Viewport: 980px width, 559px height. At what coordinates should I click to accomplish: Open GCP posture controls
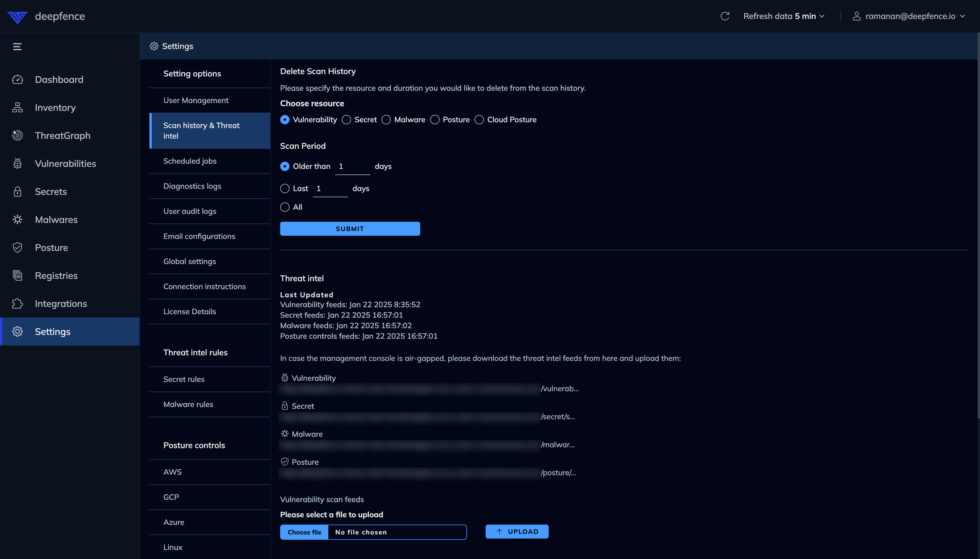click(210, 497)
